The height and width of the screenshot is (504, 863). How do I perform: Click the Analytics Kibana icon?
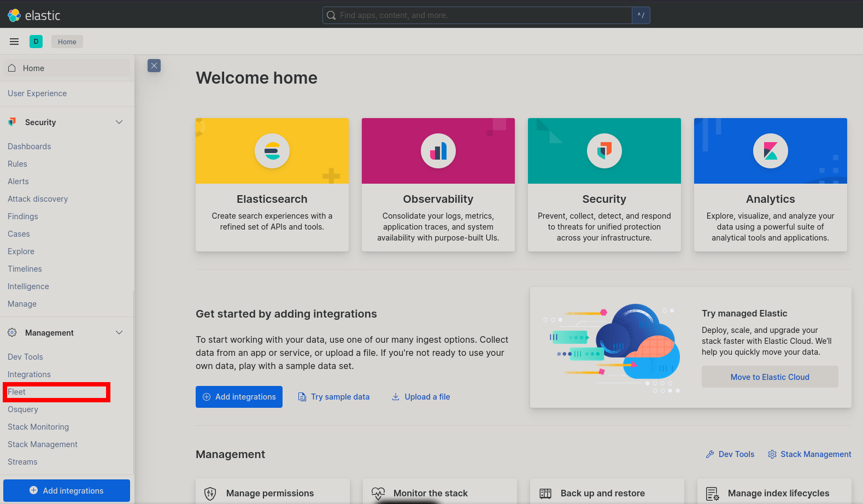click(x=771, y=151)
